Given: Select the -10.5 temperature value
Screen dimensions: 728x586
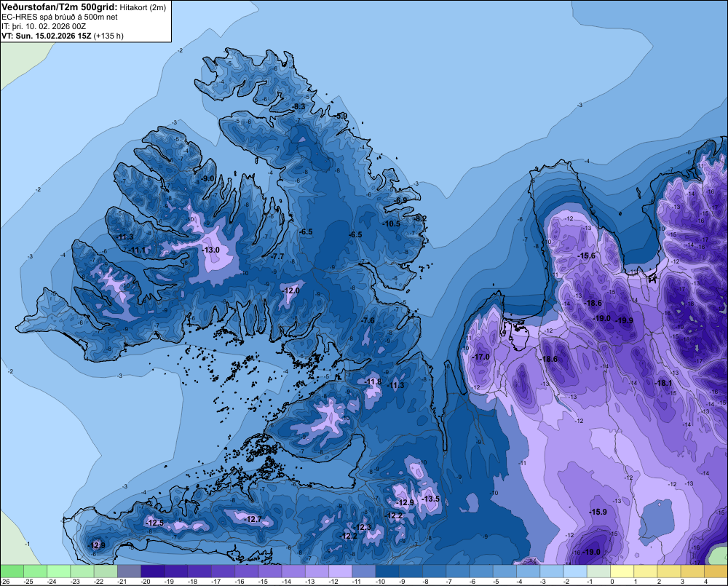Looking at the screenshot, I should coord(391,223).
